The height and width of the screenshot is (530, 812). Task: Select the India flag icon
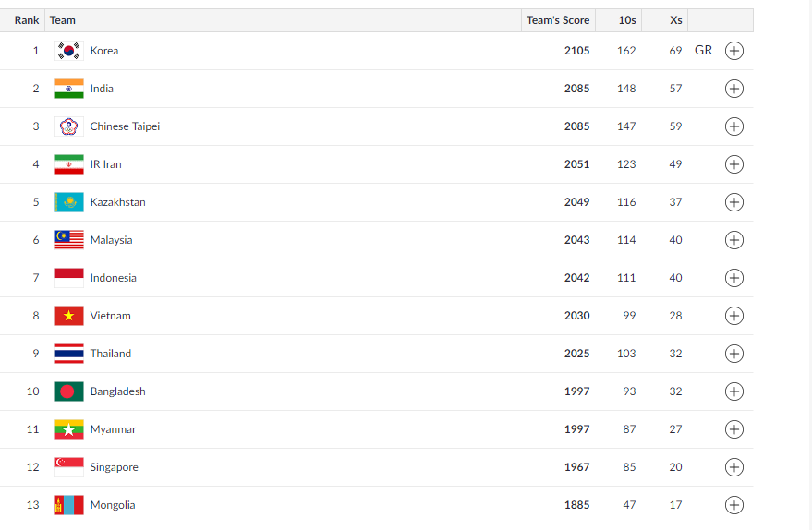coord(68,89)
